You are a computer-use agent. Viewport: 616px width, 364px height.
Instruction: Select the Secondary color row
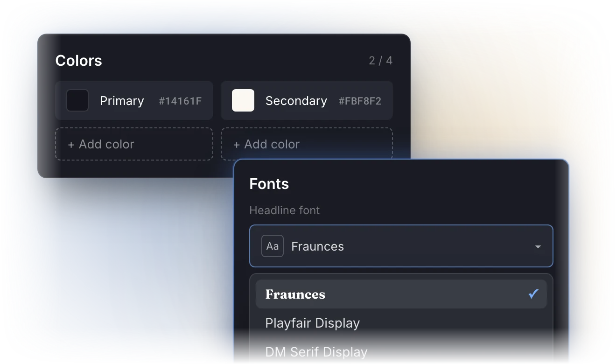click(x=307, y=100)
